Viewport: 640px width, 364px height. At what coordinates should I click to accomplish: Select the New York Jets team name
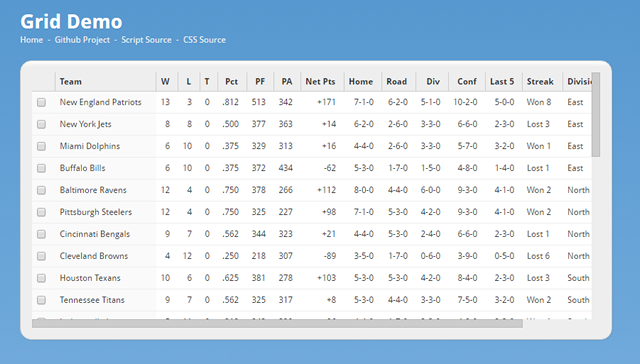pos(85,124)
